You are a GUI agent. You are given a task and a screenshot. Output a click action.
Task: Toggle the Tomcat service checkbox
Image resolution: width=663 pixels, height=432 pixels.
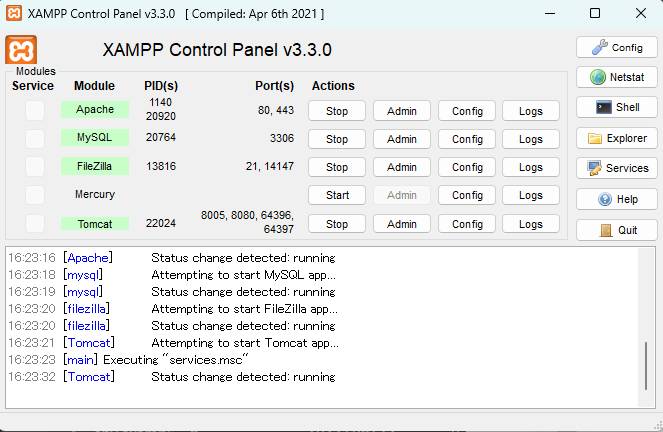point(35,223)
